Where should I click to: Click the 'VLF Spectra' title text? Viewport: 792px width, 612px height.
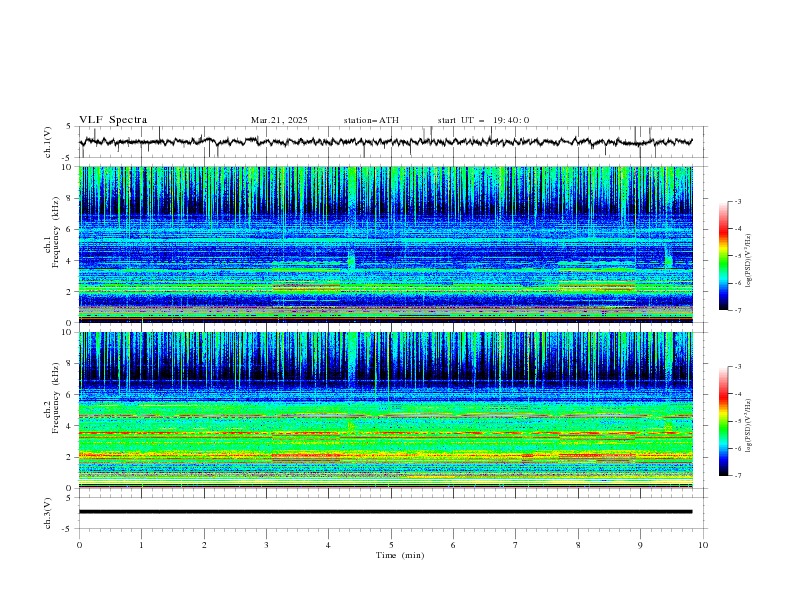(113, 120)
